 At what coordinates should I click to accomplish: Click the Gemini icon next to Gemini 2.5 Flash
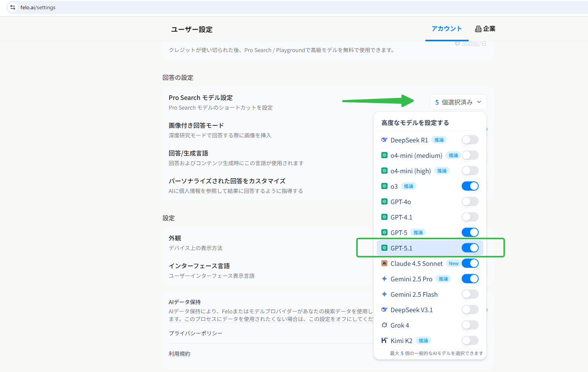(x=384, y=294)
